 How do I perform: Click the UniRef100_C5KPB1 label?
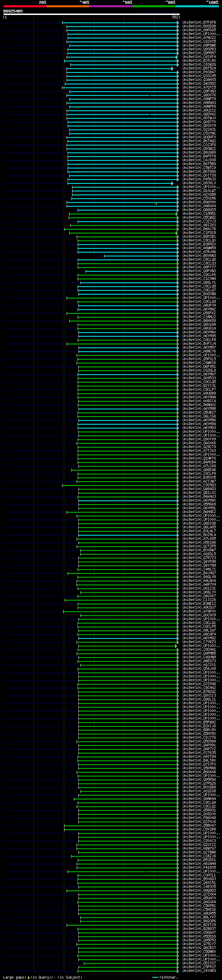coord(199,906)
